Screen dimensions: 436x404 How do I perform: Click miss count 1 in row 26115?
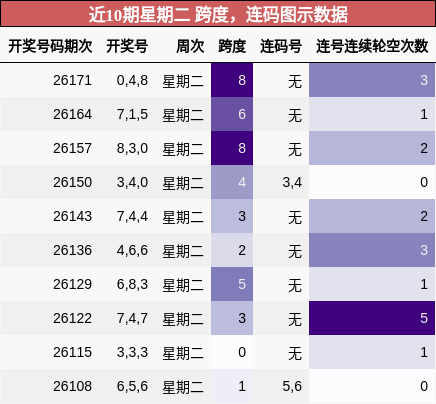pos(372,352)
